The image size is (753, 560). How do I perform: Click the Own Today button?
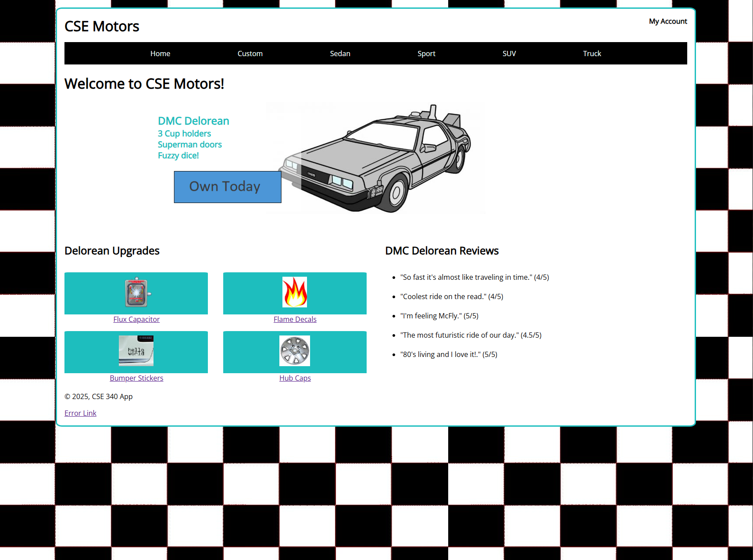[228, 187]
